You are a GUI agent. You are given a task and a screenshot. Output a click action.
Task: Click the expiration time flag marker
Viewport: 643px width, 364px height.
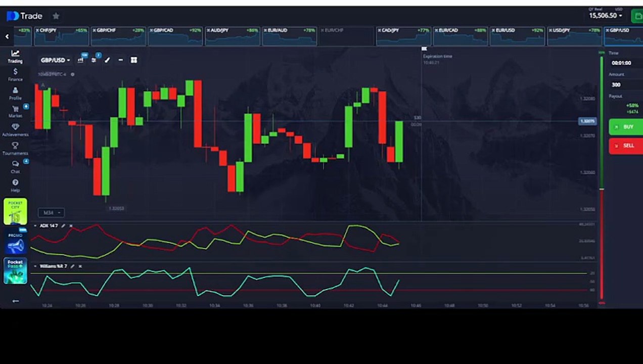coord(424,49)
